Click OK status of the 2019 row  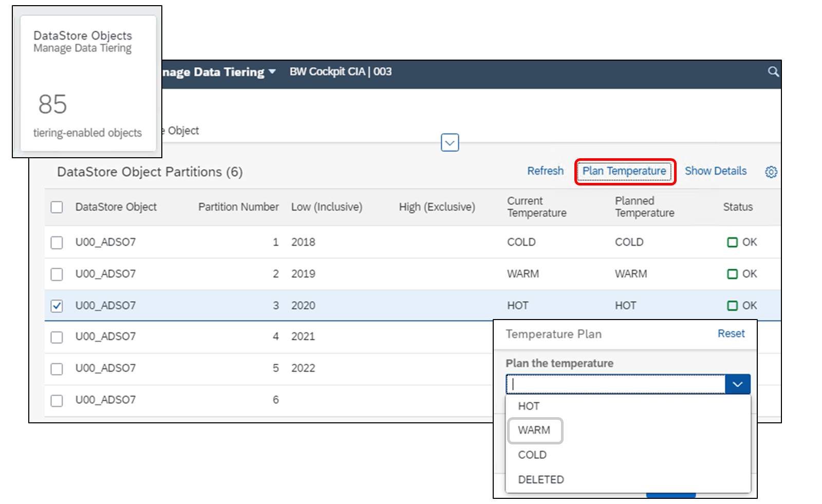point(742,274)
